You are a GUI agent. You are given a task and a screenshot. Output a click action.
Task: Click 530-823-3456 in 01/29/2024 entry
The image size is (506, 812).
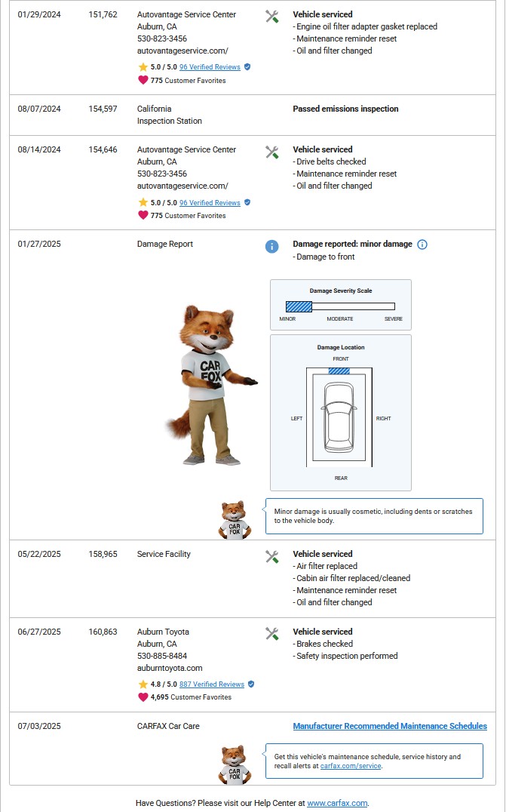click(162, 38)
